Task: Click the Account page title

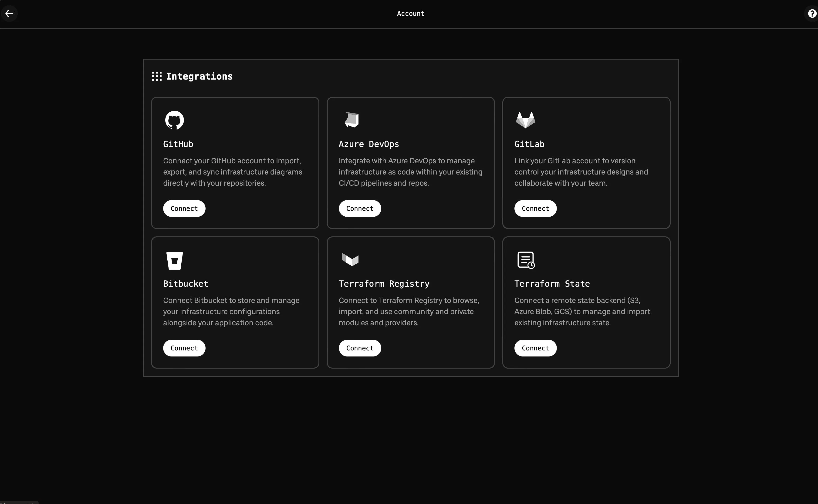Action: click(x=410, y=14)
